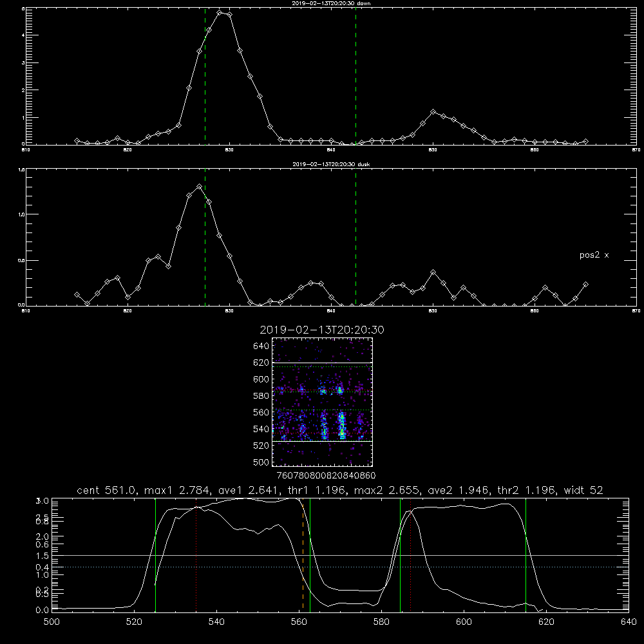Image resolution: width=644 pixels, height=644 pixels.
Task: Click the heatmap y-axis label 620
Action: tap(261, 363)
